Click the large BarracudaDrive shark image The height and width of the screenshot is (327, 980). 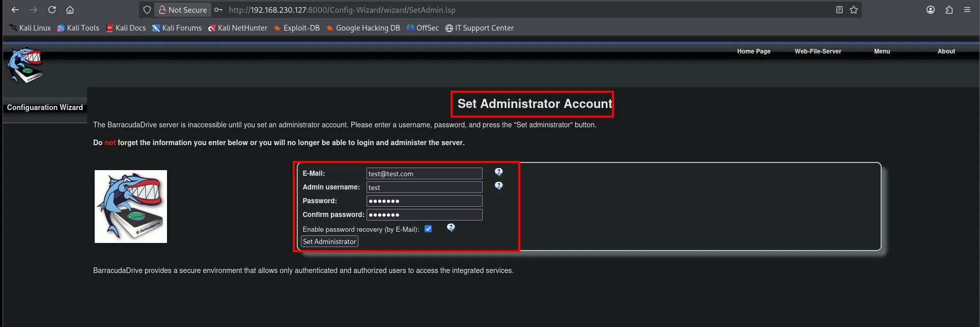point(131,206)
